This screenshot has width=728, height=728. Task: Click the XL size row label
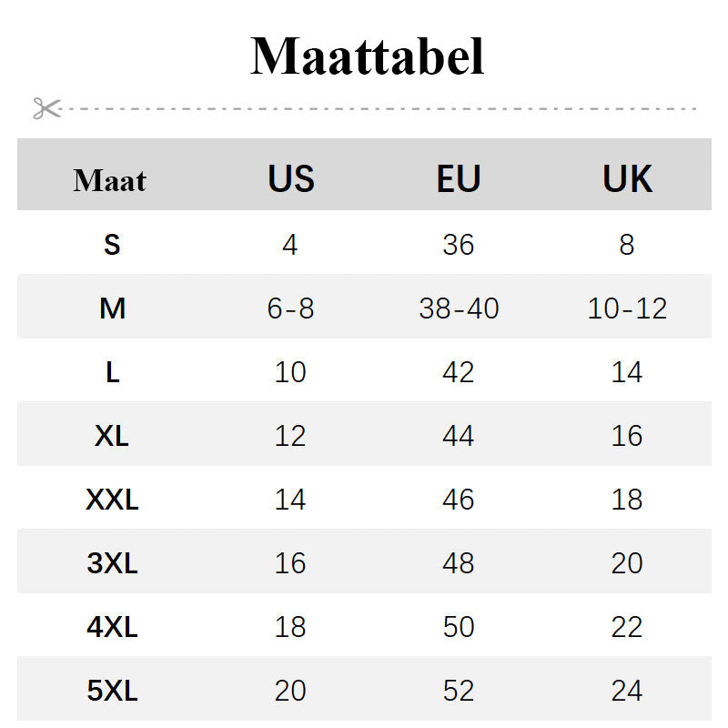(112, 436)
